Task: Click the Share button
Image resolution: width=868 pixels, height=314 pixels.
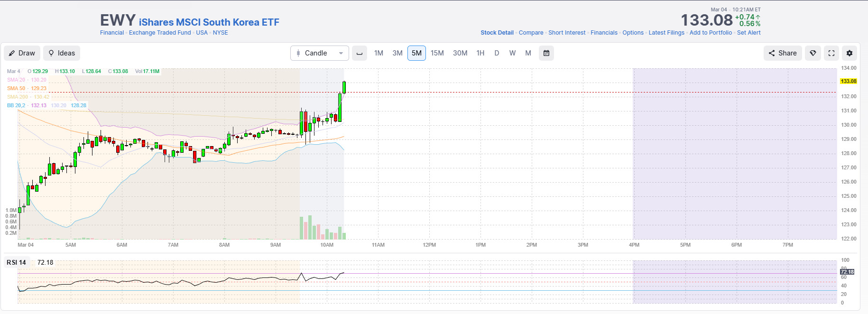Action: pos(783,53)
